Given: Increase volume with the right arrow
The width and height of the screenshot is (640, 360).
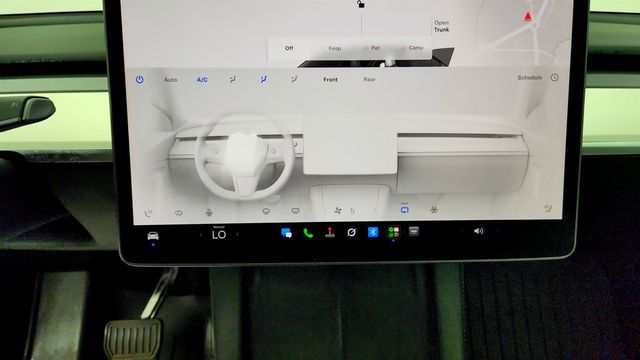Looking at the screenshot, I should tap(498, 231).
